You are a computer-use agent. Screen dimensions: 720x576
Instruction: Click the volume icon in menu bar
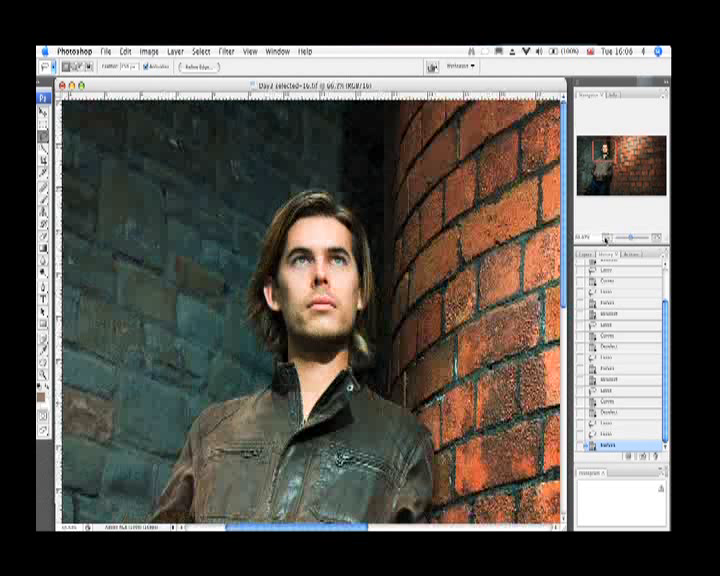click(x=539, y=51)
